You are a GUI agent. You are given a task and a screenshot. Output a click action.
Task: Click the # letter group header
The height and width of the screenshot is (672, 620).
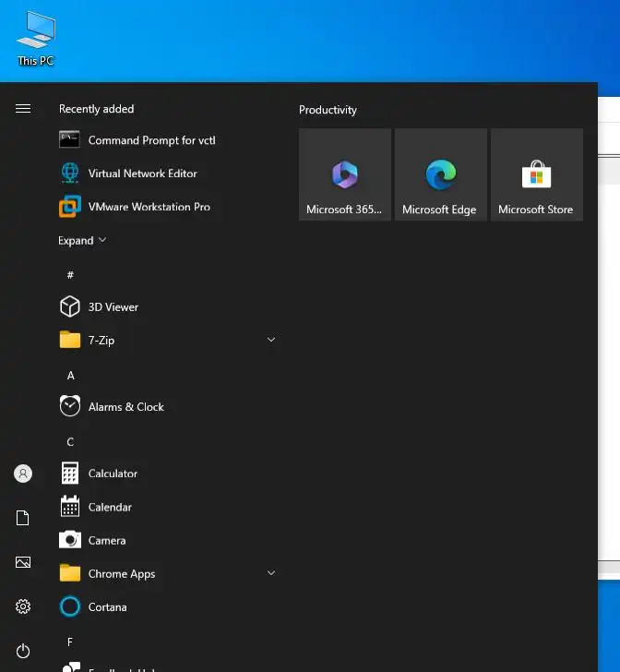(x=70, y=275)
